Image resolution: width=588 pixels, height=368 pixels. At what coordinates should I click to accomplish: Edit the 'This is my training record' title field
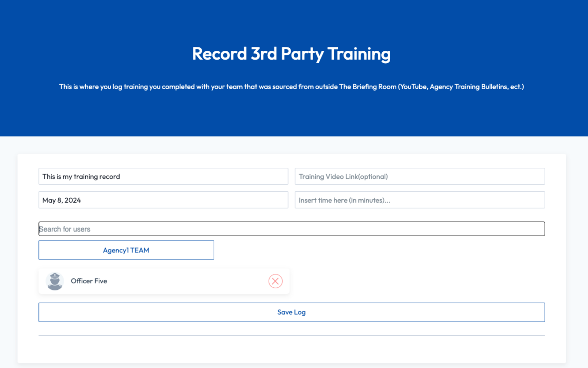pos(163,176)
